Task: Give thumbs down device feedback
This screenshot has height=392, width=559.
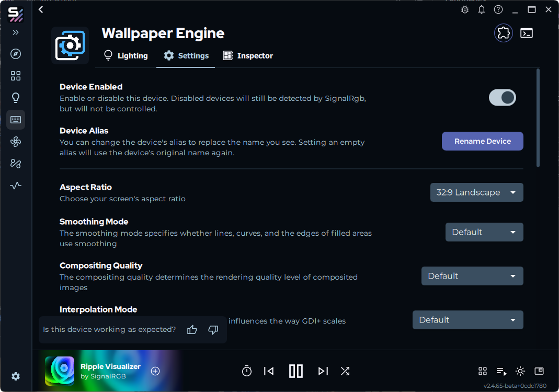Action: (213, 330)
